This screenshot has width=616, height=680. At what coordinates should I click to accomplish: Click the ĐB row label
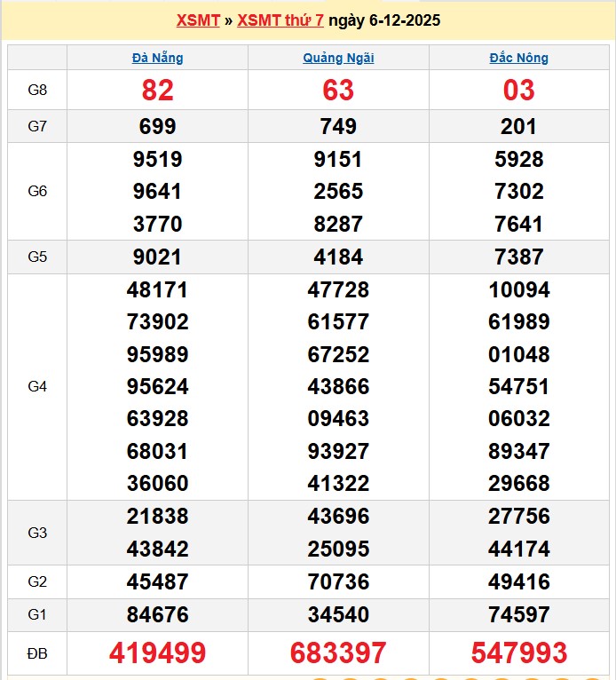37,653
